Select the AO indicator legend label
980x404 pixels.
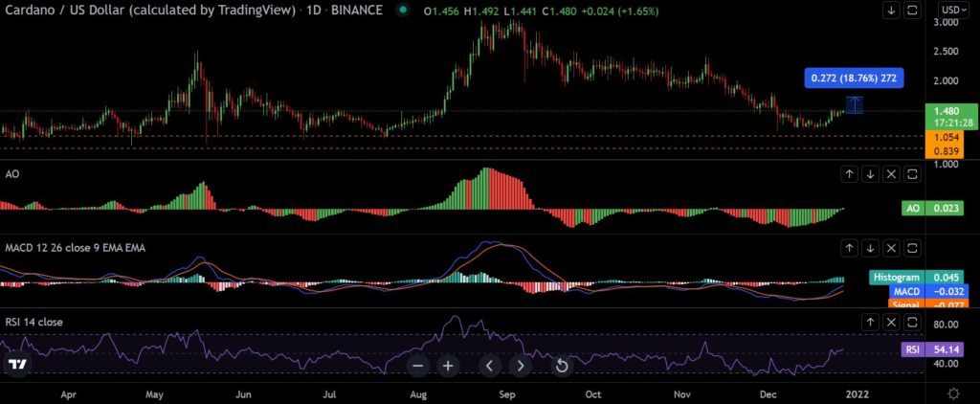point(11,174)
